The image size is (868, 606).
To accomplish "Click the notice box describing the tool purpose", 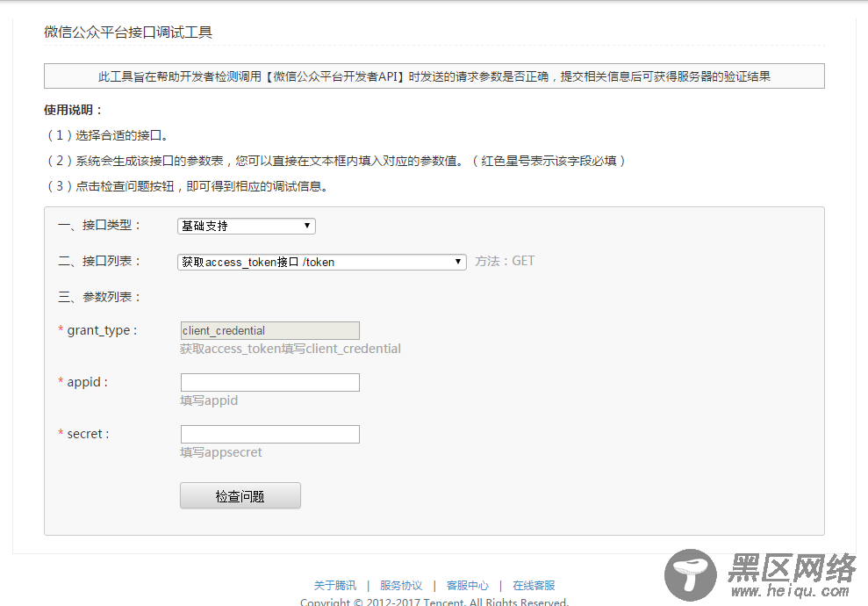I will (434, 76).
